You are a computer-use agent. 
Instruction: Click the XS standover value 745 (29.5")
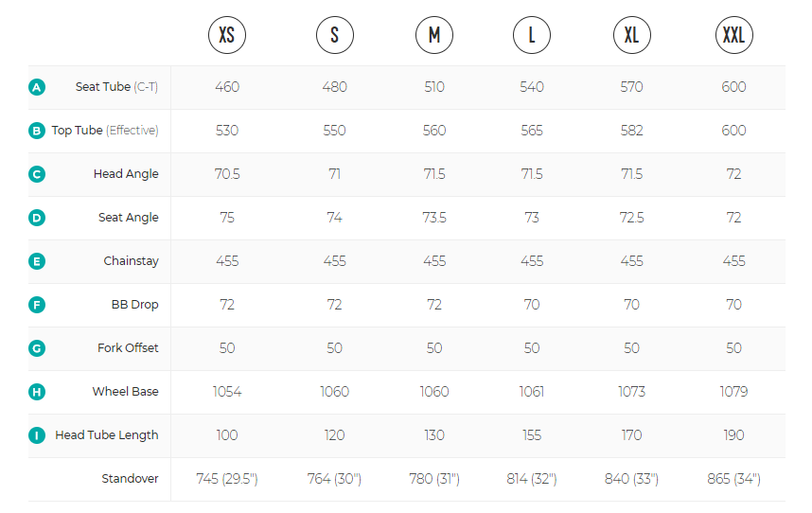[227, 479]
